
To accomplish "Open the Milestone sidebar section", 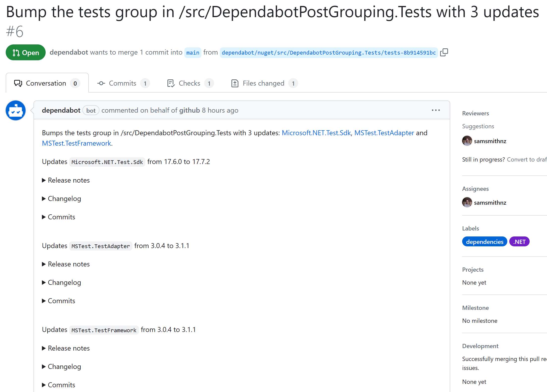I will coord(475,308).
